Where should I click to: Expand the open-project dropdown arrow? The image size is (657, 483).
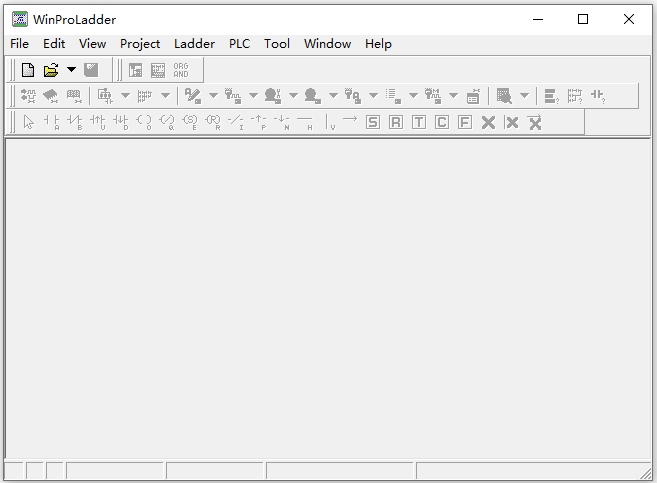(x=71, y=70)
